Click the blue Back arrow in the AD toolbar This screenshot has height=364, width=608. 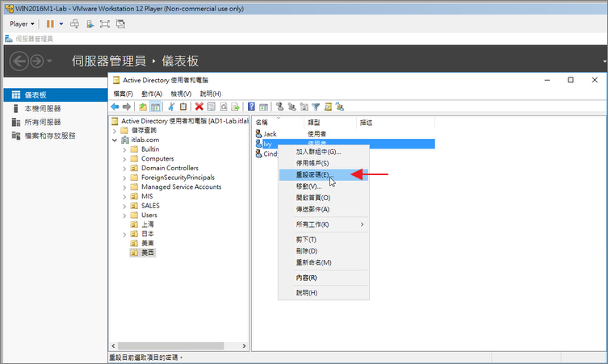point(115,107)
